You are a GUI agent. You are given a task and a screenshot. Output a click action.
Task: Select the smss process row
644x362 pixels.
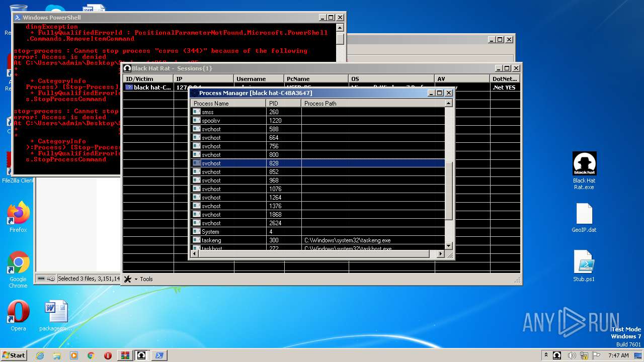(x=318, y=112)
